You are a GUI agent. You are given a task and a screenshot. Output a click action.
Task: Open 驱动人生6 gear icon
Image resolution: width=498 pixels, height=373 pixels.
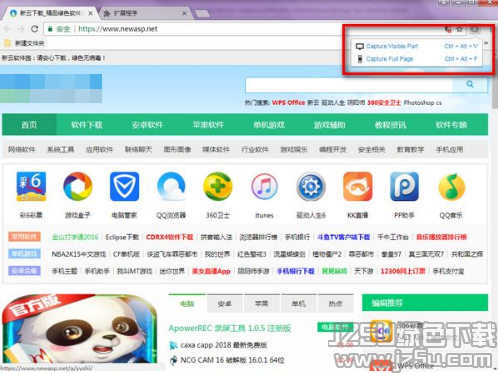(x=311, y=187)
